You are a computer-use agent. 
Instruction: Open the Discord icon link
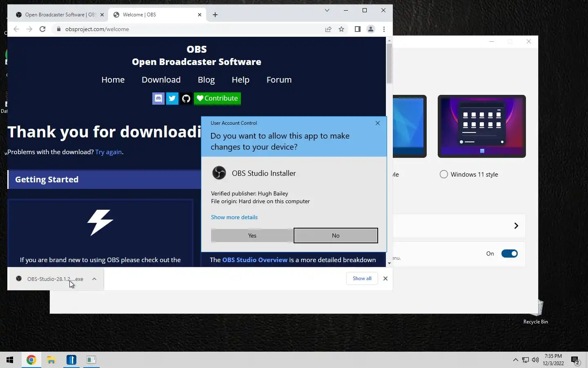click(158, 99)
